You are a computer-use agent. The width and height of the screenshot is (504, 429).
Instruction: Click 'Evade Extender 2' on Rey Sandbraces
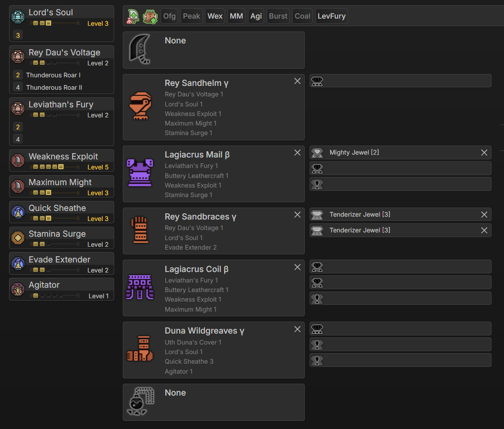point(191,248)
